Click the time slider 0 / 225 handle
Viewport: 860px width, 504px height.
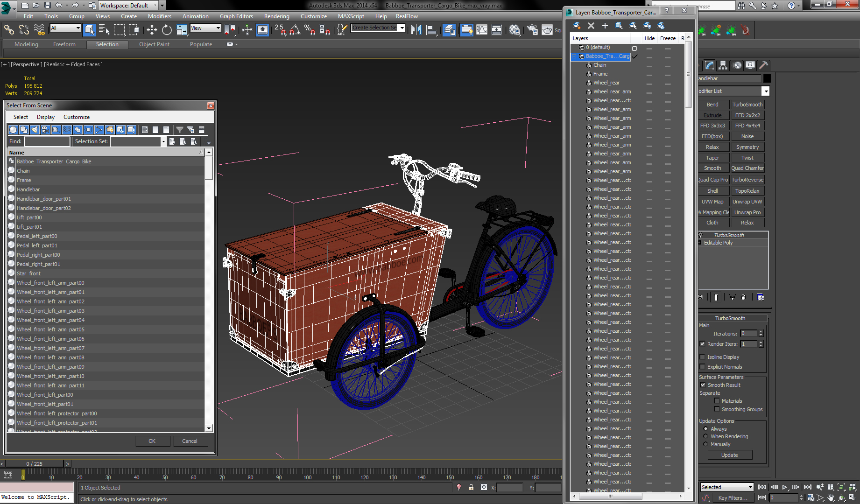[x=34, y=464]
